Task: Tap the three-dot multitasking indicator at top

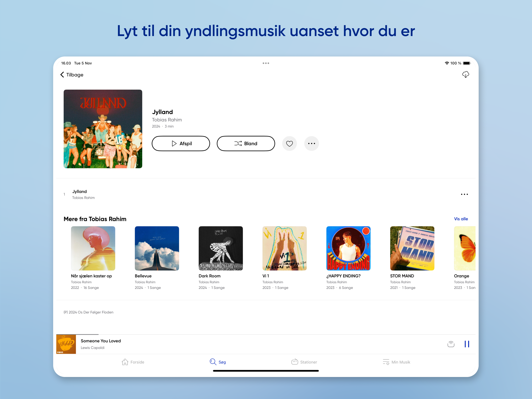Action: coord(266,63)
